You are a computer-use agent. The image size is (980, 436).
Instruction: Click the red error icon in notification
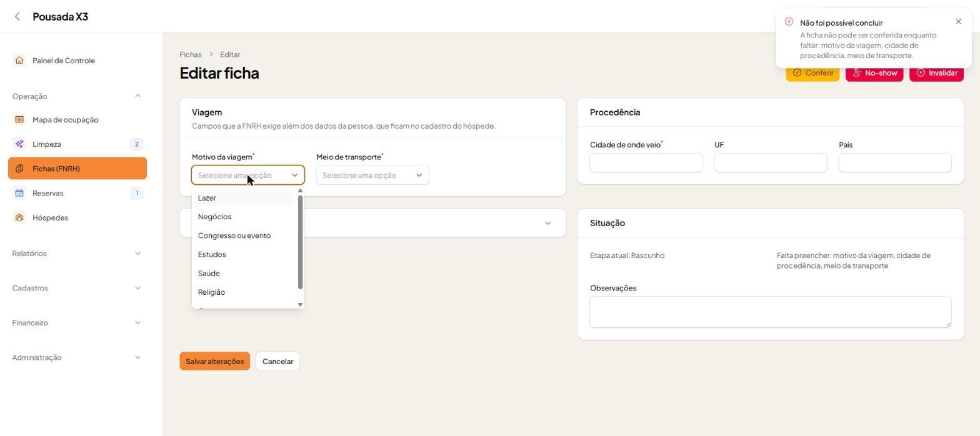coord(789,22)
